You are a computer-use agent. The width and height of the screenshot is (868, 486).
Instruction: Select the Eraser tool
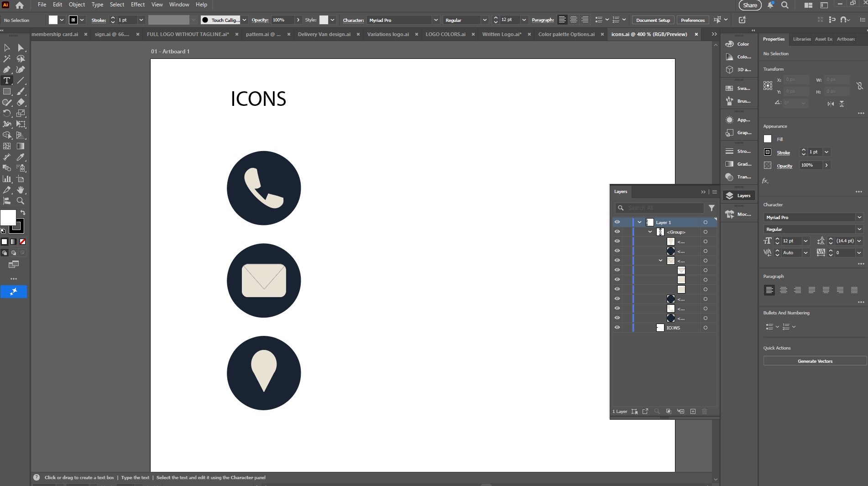pyautogui.click(x=21, y=102)
